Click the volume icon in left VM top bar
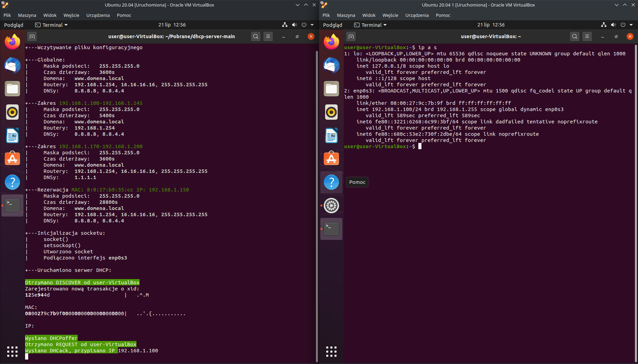Viewport: 638px width, 364px height. pos(294,25)
